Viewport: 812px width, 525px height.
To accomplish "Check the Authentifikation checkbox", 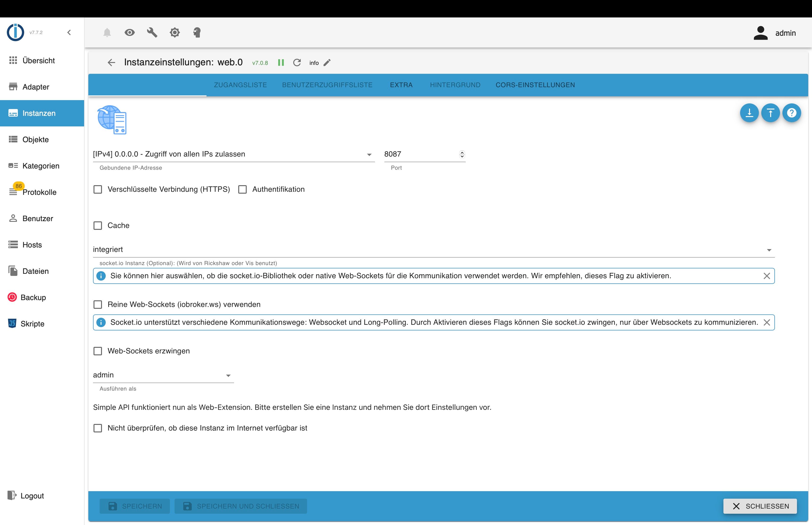I will click(x=242, y=190).
